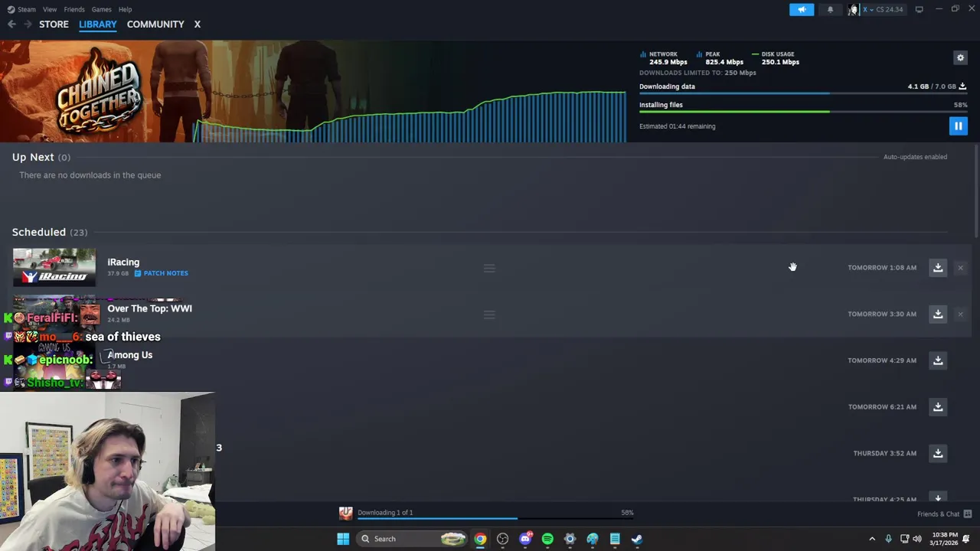Open download settings gear icon
The image size is (980, 551).
960,57
